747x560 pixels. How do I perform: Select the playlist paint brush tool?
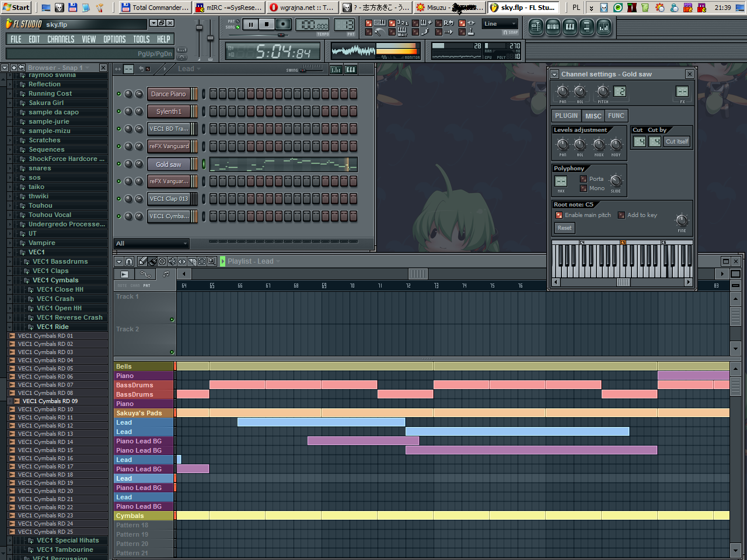[x=152, y=261]
